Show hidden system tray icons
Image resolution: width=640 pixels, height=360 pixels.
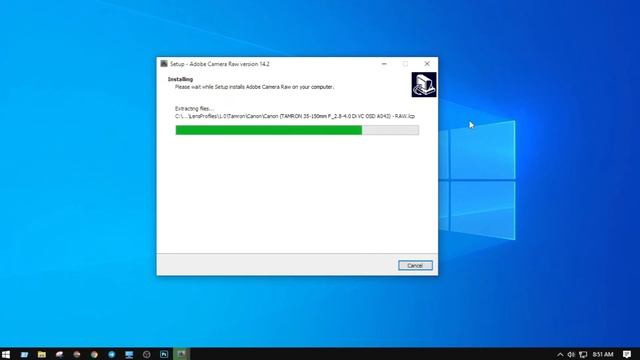[x=560, y=354]
